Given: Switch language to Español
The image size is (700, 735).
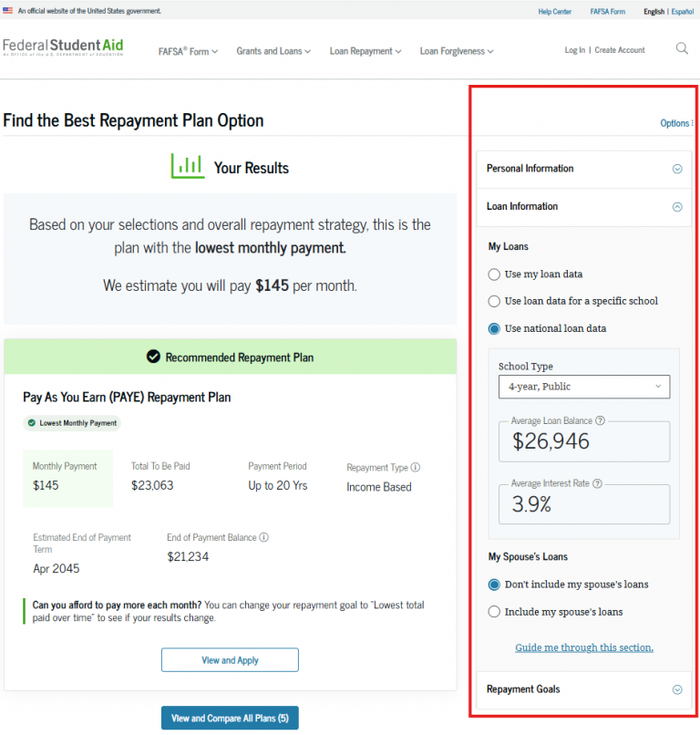Looking at the screenshot, I should (x=683, y=11).
